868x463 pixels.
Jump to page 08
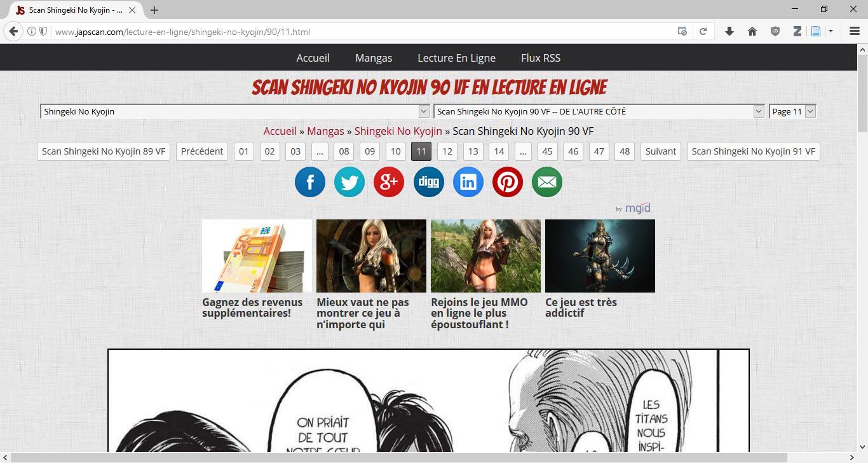[344, 151]
